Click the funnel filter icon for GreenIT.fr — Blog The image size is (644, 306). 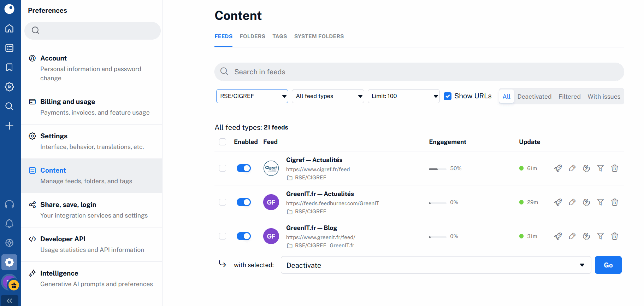point(600,236)
